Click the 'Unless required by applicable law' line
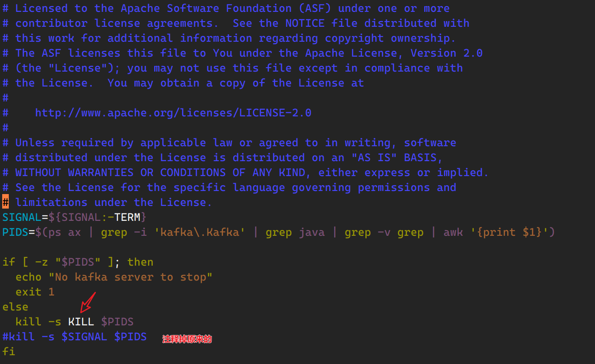Image resolution: width=595 pixels, height=364 pixels. (229, 143)
